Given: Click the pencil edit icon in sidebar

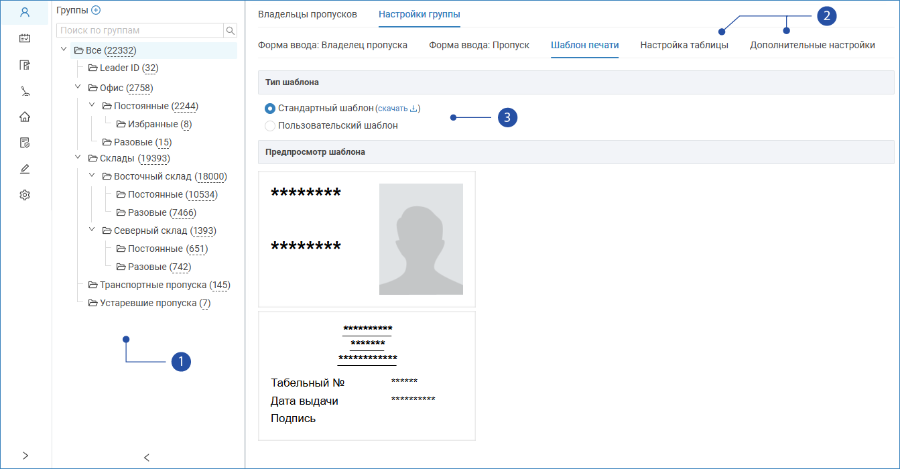Looking at the screenshot, I should (x=25, y=169).
